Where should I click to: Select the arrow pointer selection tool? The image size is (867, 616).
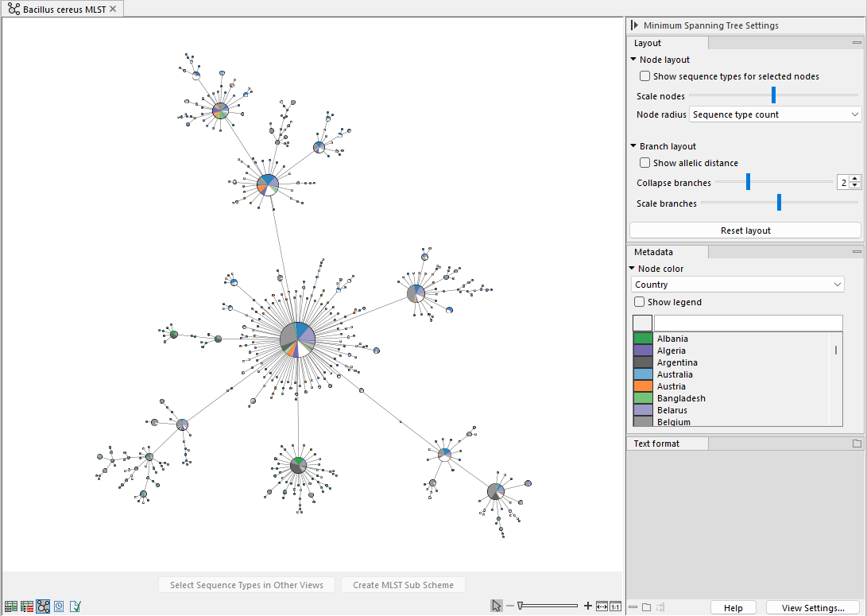pos(497,606)
